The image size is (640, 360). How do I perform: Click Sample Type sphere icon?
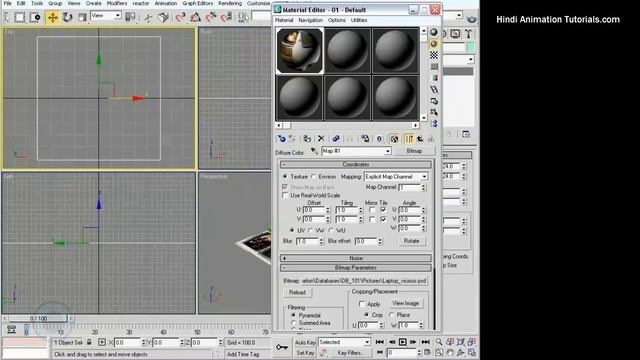pos(433,32)
